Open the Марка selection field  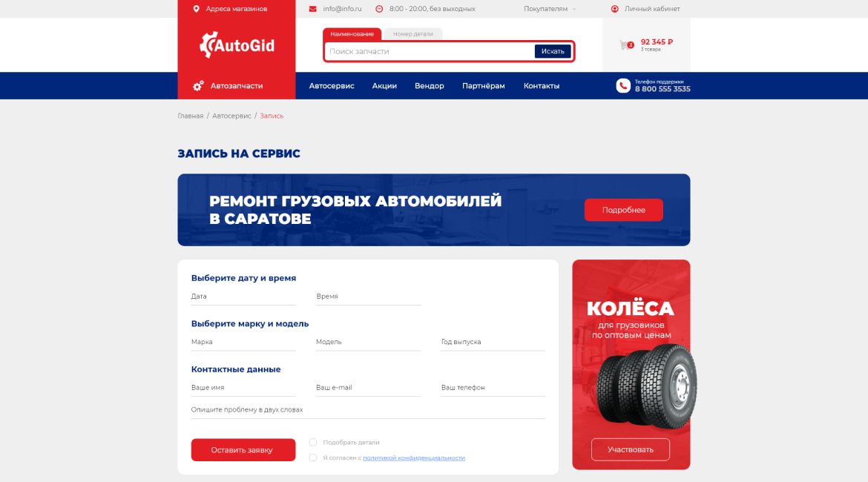click(243, 343)
